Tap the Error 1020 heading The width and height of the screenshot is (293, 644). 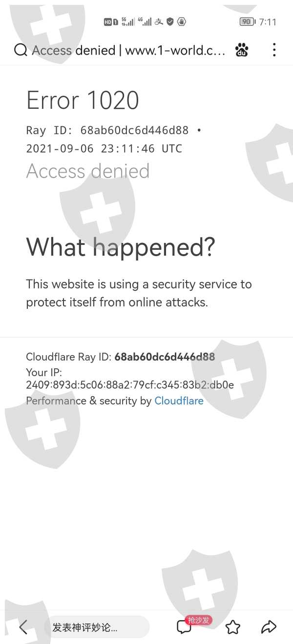(83, 101)
